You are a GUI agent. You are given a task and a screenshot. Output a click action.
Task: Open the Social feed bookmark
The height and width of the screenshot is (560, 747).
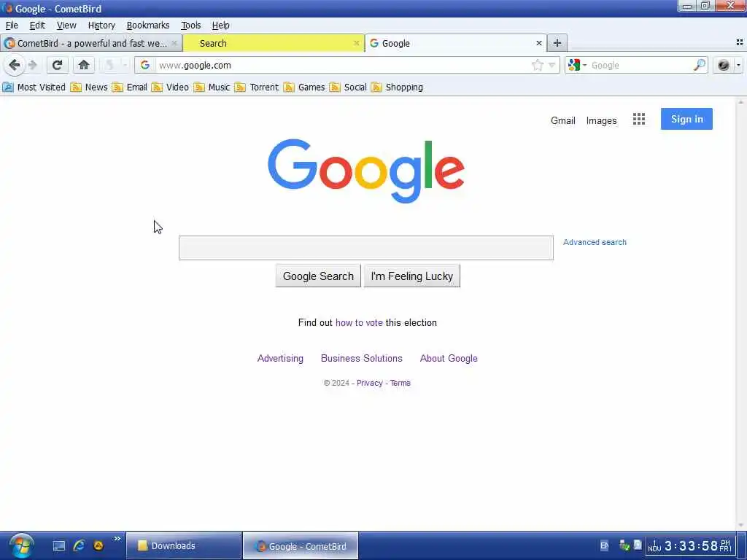pyautogui.click(x=348, y=87)
